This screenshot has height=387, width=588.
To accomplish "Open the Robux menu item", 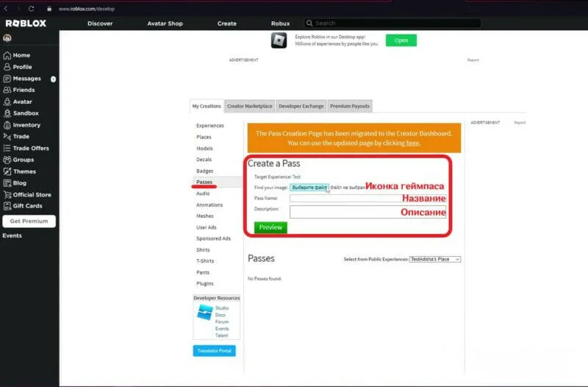I will [281, 24].
